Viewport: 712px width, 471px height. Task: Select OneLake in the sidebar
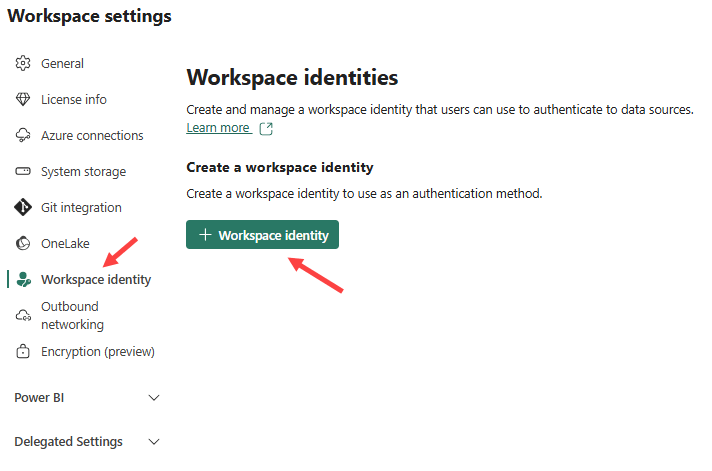click(x=65, y=243)
